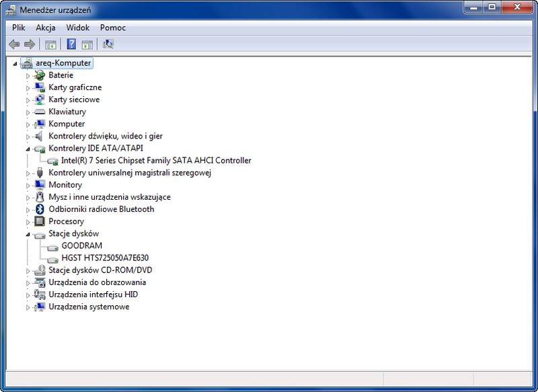Select the Komputer category label

click(x=67, y=124)
